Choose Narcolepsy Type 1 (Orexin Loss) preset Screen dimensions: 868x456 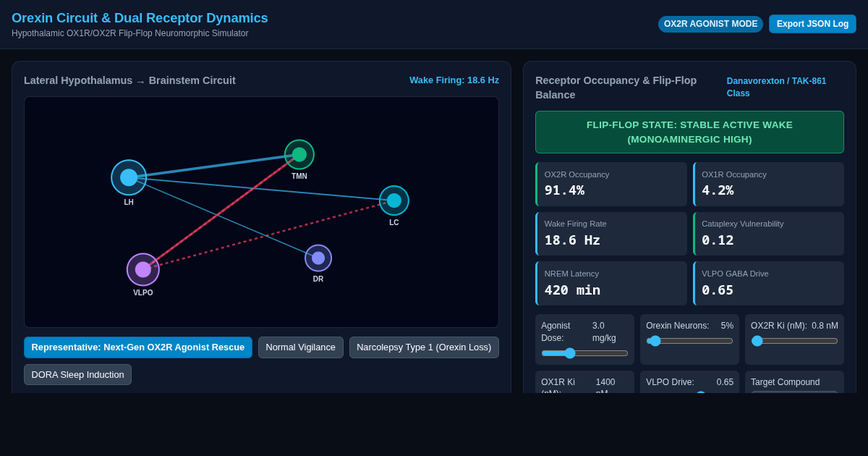point(424,347)
